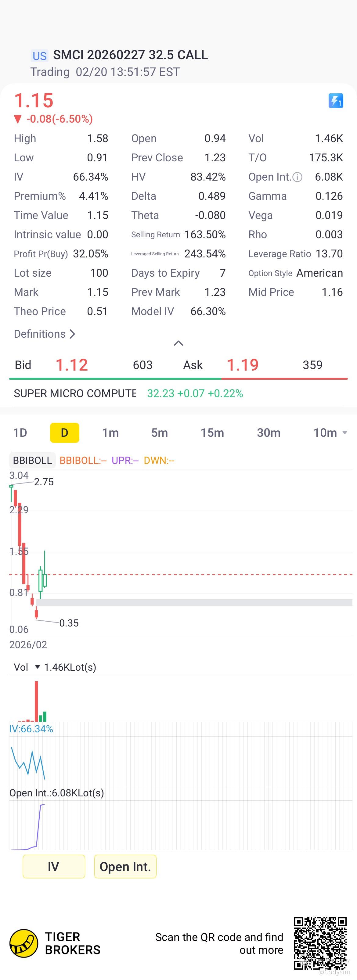Tap the QR code image

pos(320,943)
